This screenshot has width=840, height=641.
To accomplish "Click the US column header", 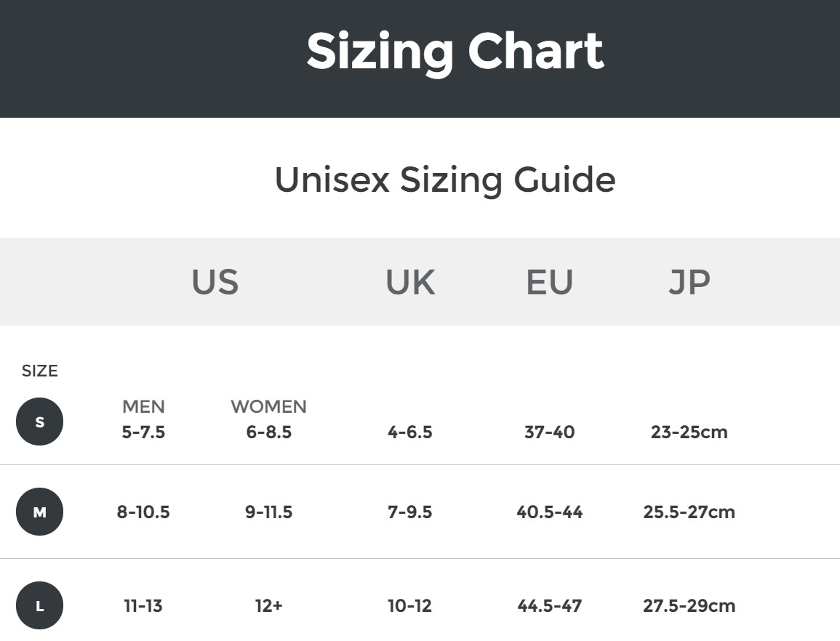I will [x=215, y=282].
